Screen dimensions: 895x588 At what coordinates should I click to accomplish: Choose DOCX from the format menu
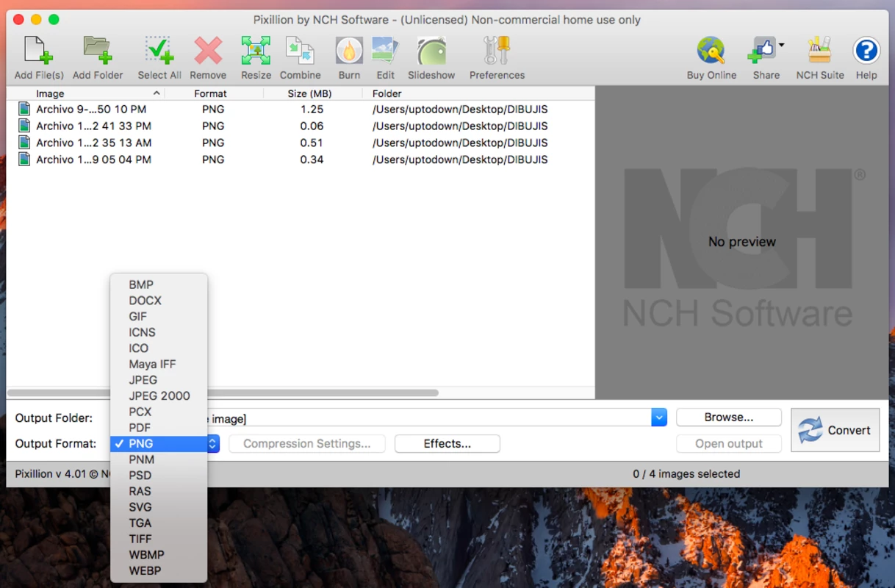(159, 301)
